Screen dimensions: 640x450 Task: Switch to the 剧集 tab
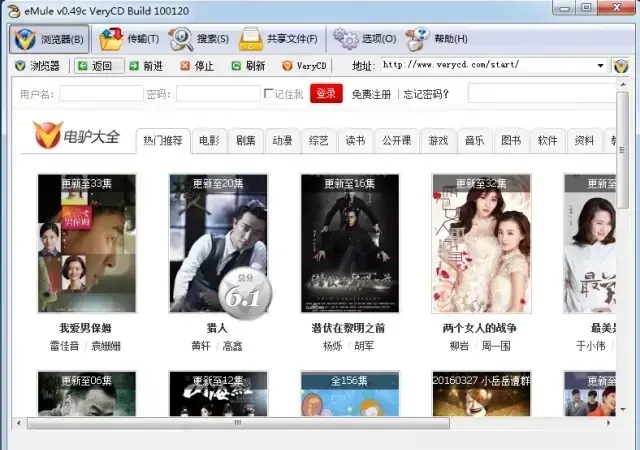pyautogui.click(x=245, y=141)
